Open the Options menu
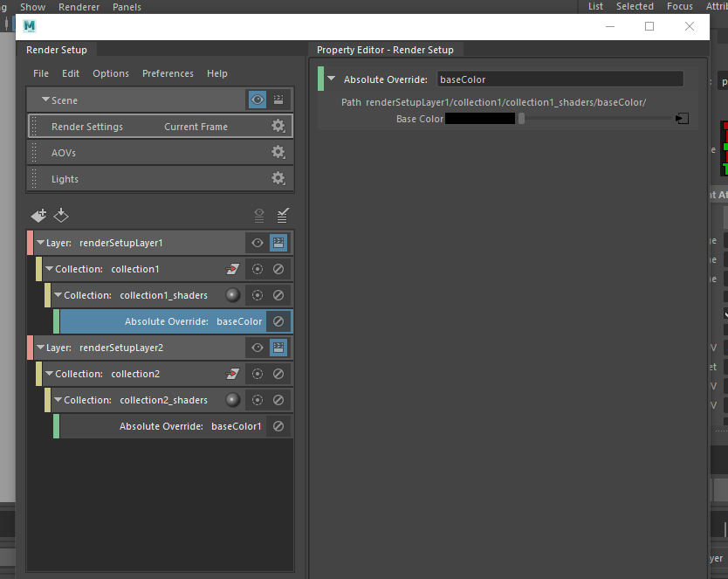Screen dimensions: 728x579 [x=111, y=73]
